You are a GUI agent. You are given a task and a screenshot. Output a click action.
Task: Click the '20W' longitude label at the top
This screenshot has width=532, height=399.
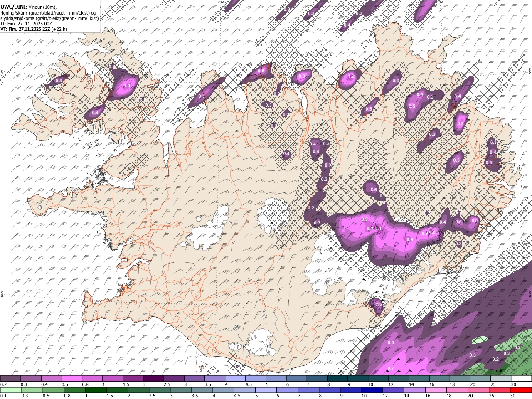221,2
